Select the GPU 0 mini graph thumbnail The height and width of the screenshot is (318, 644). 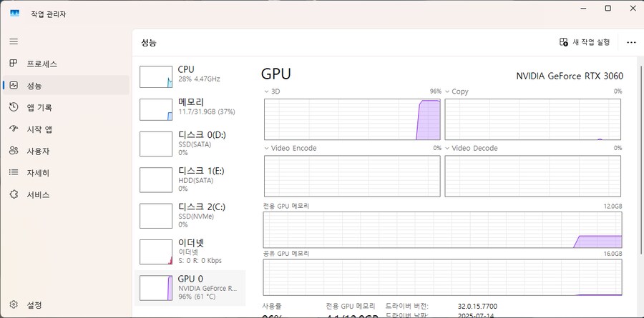pyautogui.click(x=156, y=288)
